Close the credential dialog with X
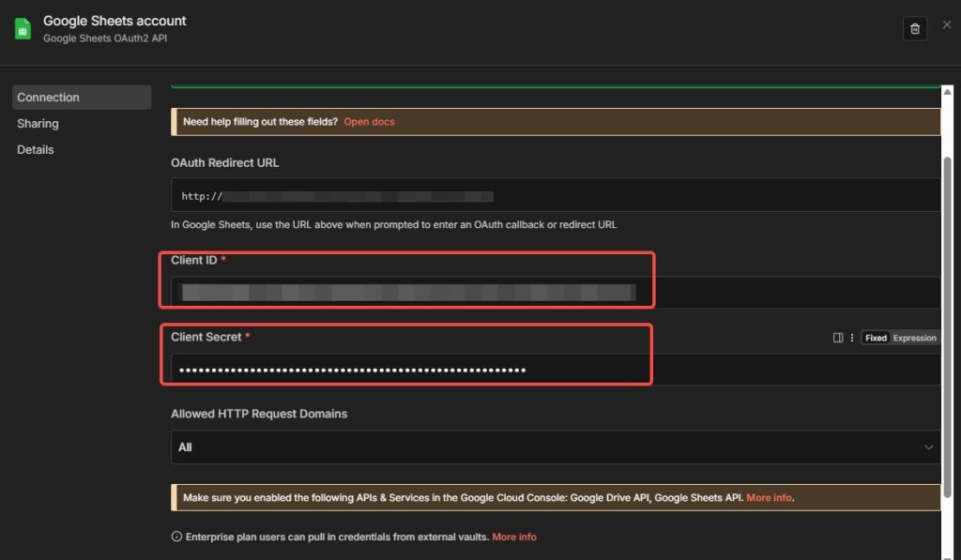 [x=946, y=24]
